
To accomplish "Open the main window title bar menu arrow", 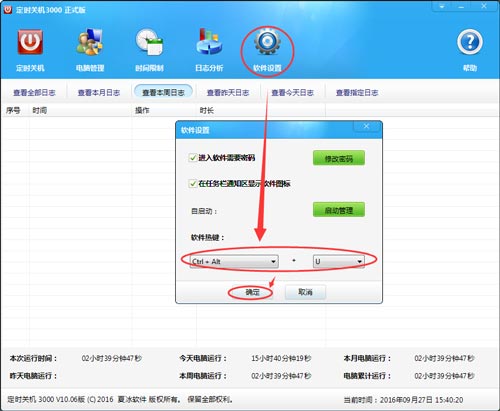I will [442, 7].
